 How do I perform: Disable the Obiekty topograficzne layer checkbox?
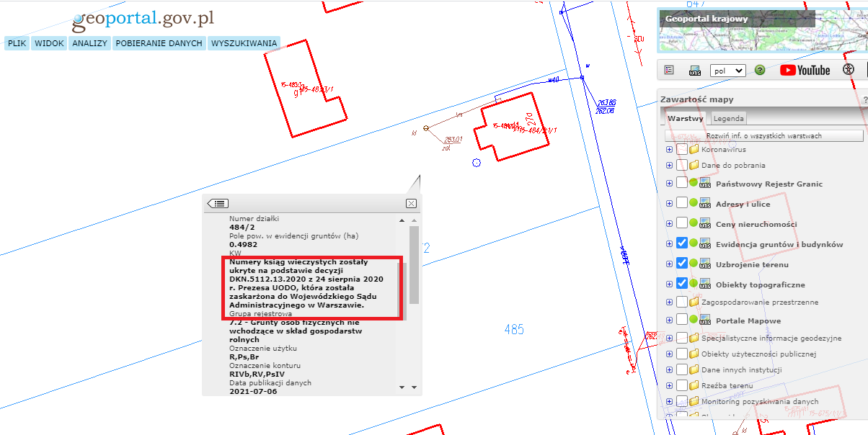click(x=682, y=284)
